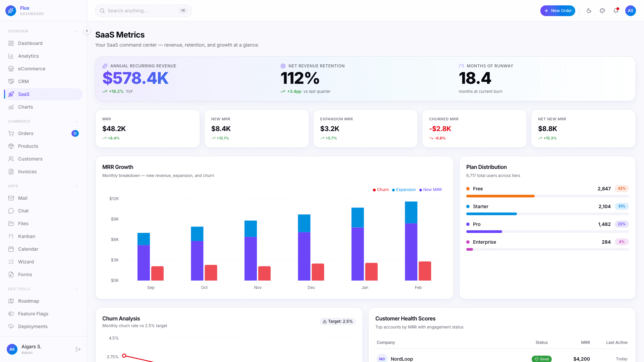Click the theme palette icon in the header

point(602,11)
